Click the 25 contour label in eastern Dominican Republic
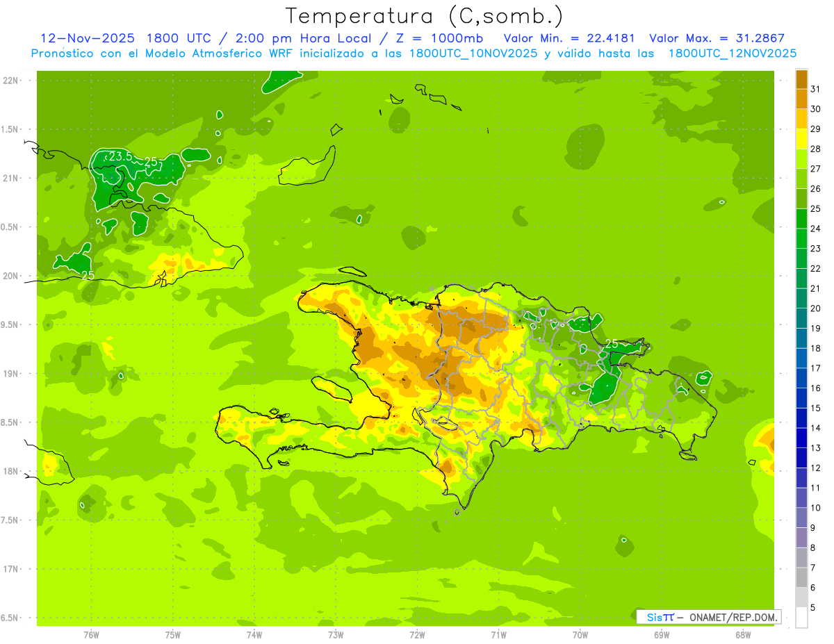 [612, 344]
